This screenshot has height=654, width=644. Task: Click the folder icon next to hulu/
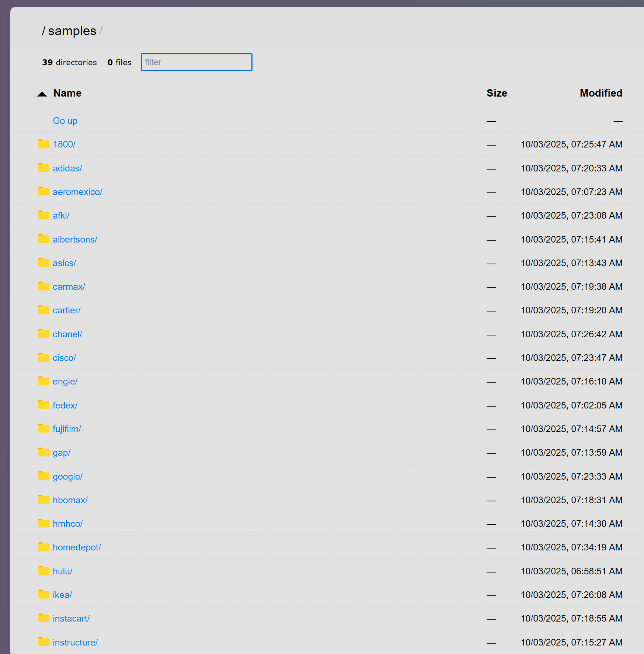pos(43,571)
